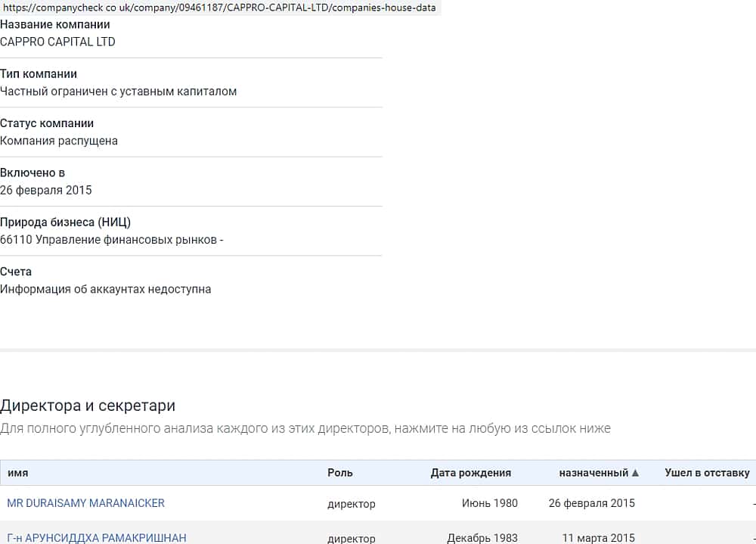Click the birth date "Декабрь 1983"
This screenshot has width=756, height=544.
[x=482, y=538]
